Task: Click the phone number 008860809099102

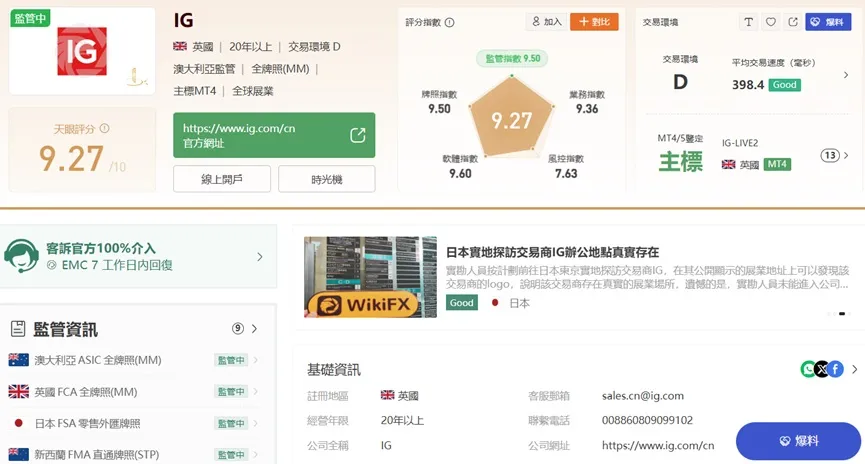Action: [647, 420]
